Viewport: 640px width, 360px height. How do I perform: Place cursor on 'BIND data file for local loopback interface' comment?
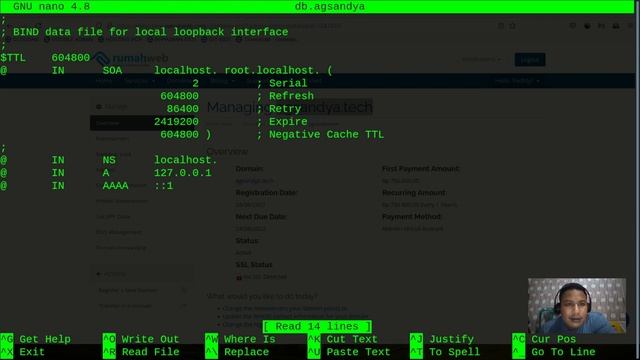coord(151,32)
